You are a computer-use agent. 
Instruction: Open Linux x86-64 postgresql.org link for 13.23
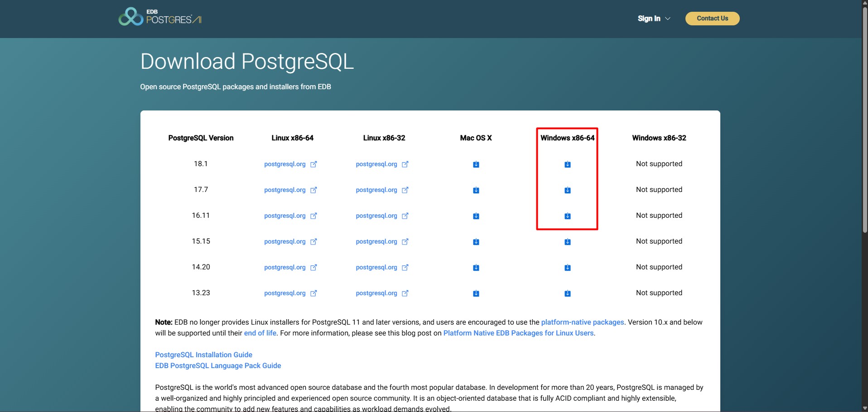[x=290, y=293]
